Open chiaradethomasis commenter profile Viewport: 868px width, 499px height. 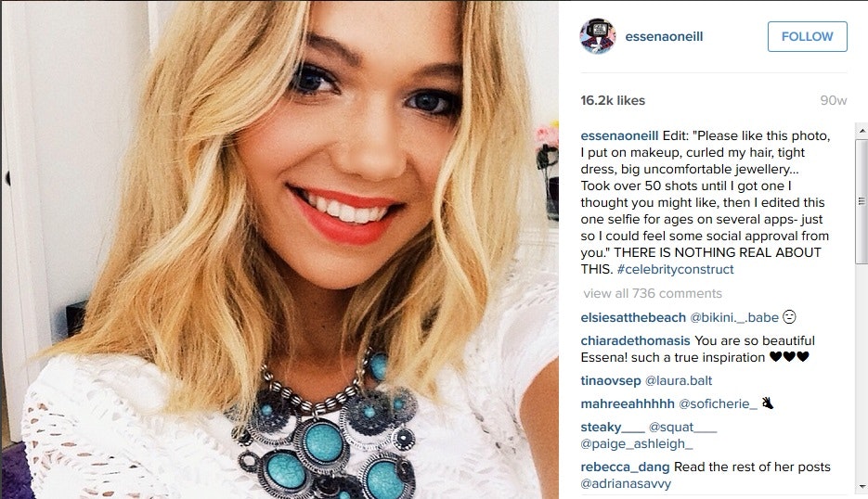tap(635, 340)
